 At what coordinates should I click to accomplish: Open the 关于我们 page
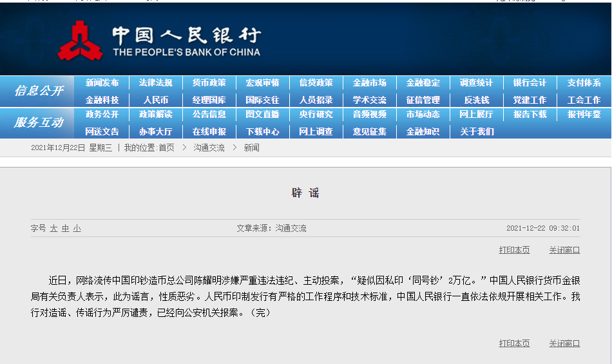476,131
